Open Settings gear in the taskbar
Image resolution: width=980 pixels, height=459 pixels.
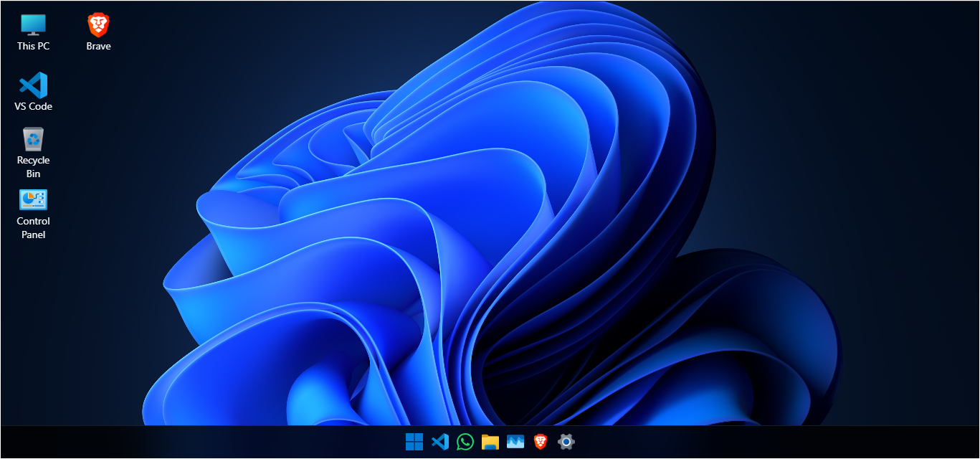[x=566, y=443]
